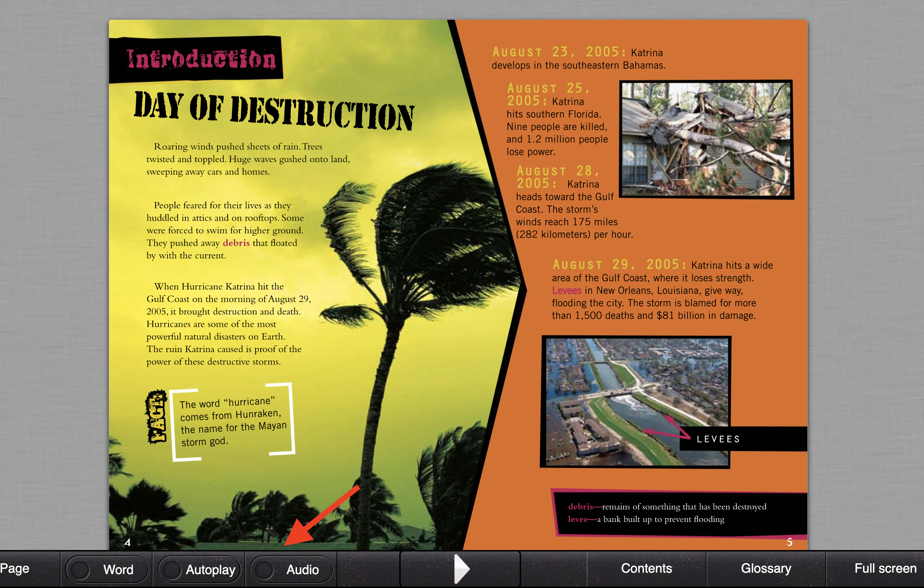924x588 pixels.
Task: Toggle the Word highlight mode
Action: click(x=107, y=569)
